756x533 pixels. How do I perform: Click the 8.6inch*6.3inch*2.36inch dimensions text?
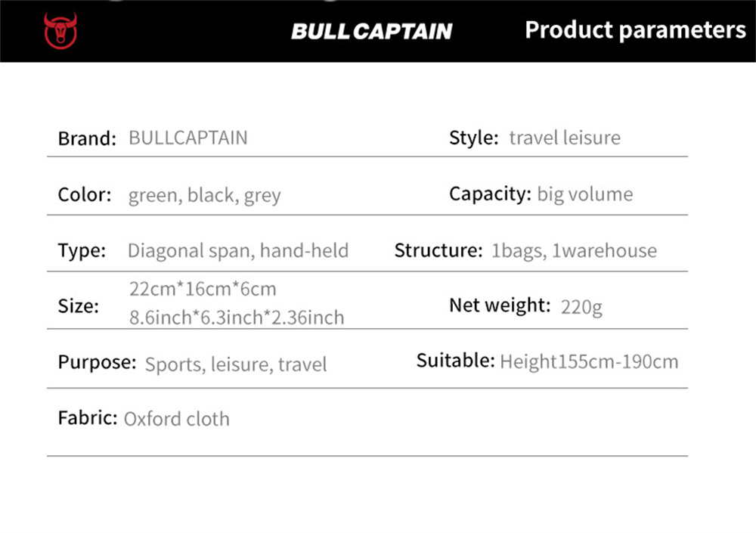coord(237,318)
